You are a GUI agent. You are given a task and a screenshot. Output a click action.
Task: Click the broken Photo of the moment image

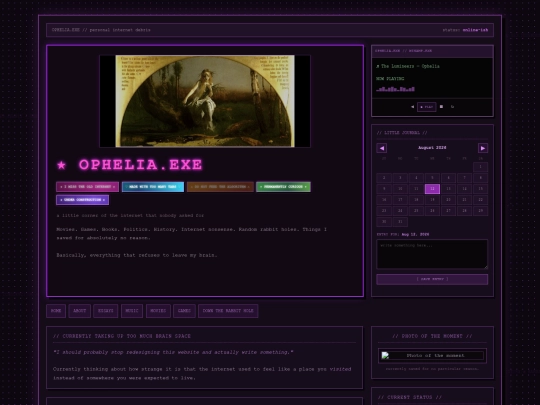coord(432,356)
